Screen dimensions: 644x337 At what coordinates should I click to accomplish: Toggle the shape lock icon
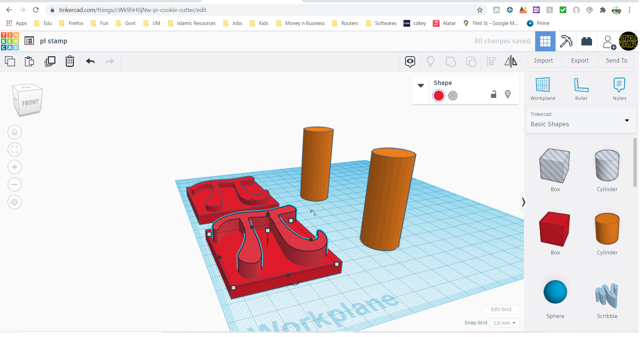494,95
